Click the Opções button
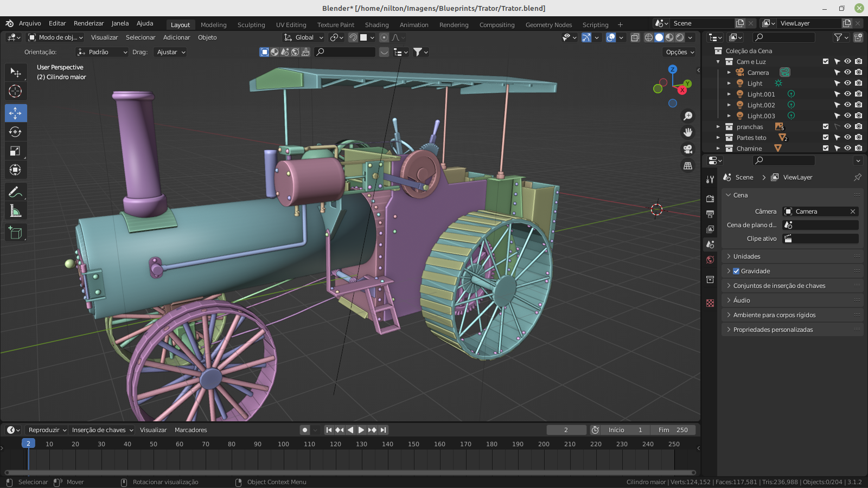The width and height of the screenshot is (868, 488). (x=680, y=52)
